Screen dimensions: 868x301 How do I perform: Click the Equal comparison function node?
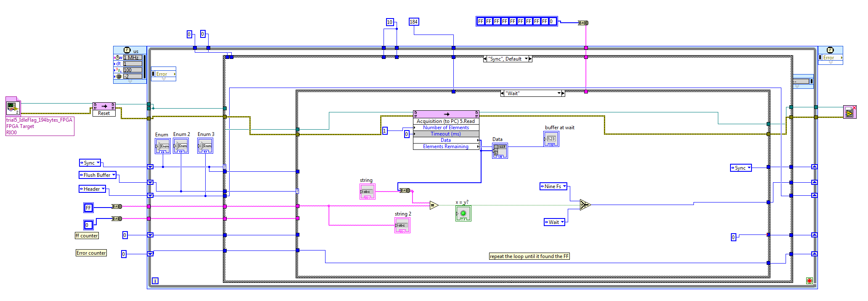tap(434, 205)
